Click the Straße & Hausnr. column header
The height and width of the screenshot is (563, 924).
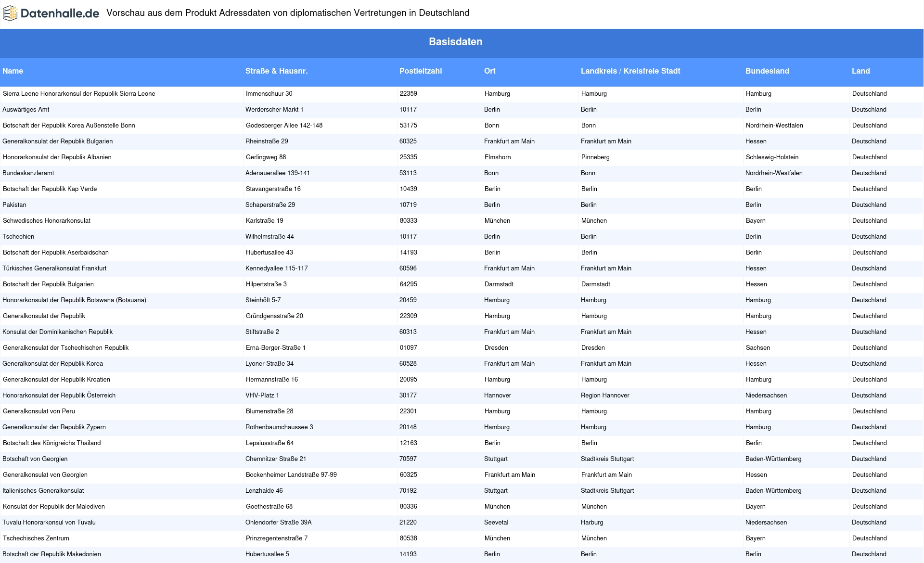(x=276, y=71)
